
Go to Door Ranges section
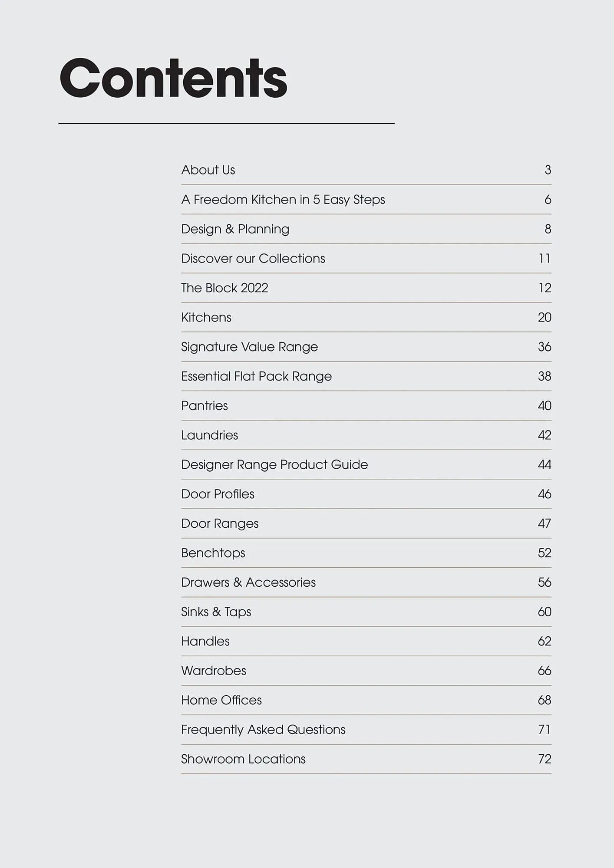point(220,523)
